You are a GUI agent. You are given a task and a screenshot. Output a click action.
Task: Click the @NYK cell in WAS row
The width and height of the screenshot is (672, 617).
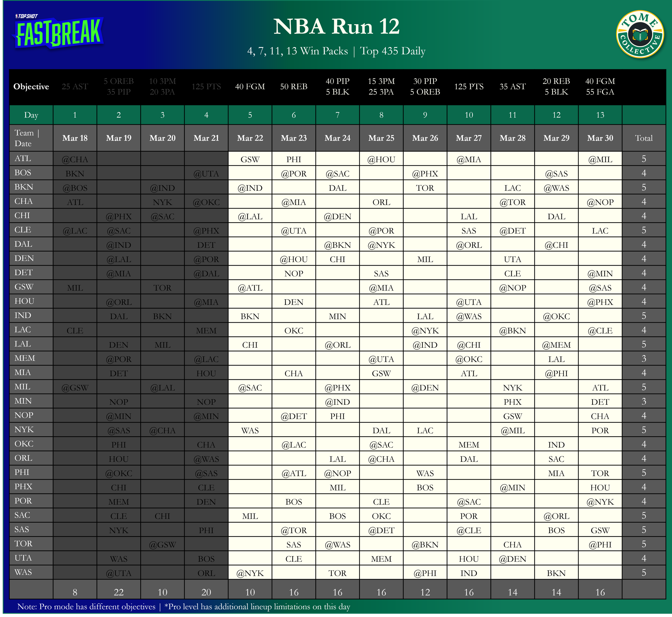pos(250,573)
